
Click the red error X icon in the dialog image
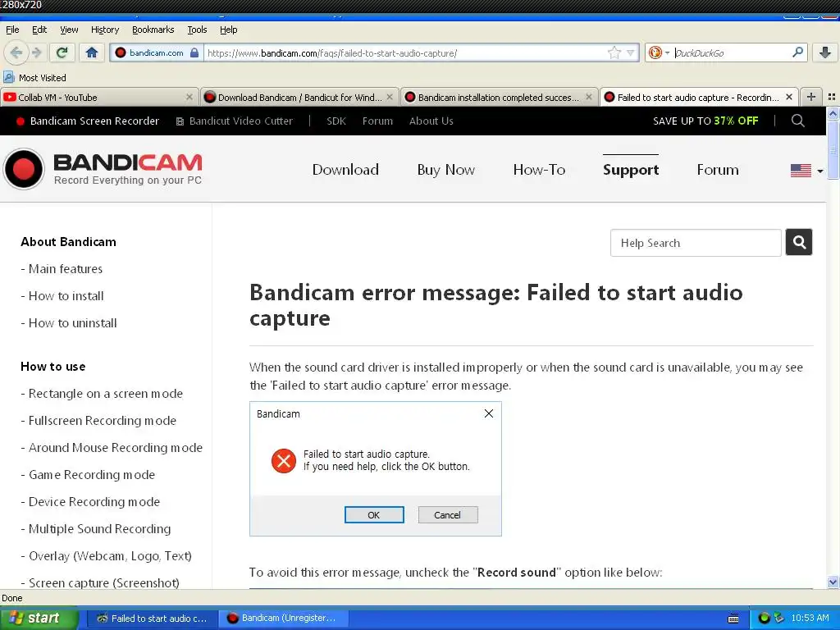tap(283, 461)
